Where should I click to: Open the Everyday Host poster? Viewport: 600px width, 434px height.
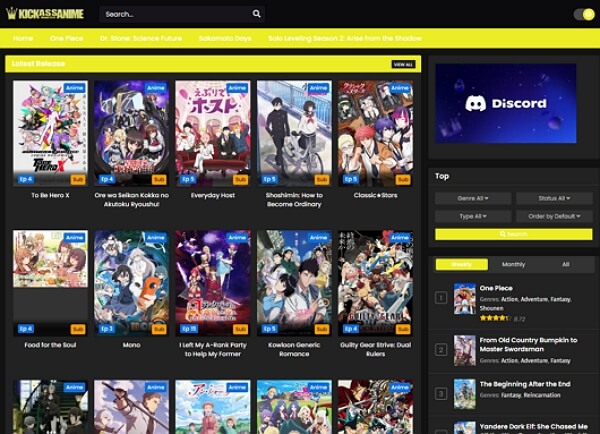pyautogui.click(x=213, y=133)
